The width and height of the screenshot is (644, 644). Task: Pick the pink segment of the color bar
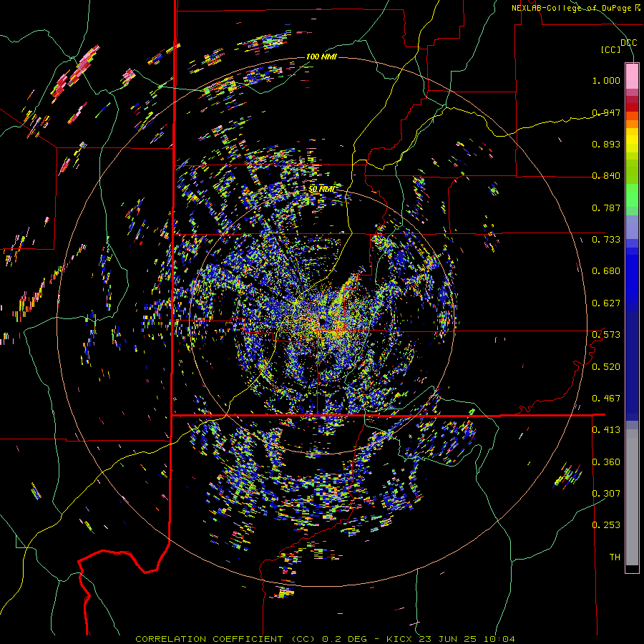coord(632,76)
